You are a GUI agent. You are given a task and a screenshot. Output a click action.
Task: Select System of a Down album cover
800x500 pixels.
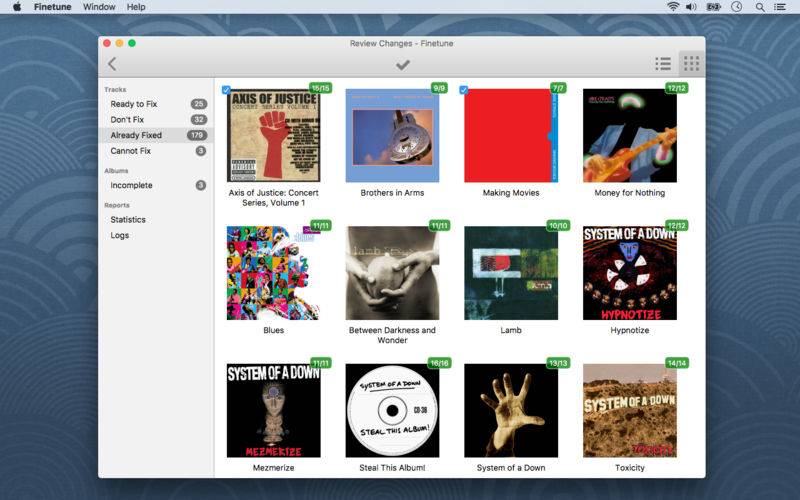coord(511,410)
